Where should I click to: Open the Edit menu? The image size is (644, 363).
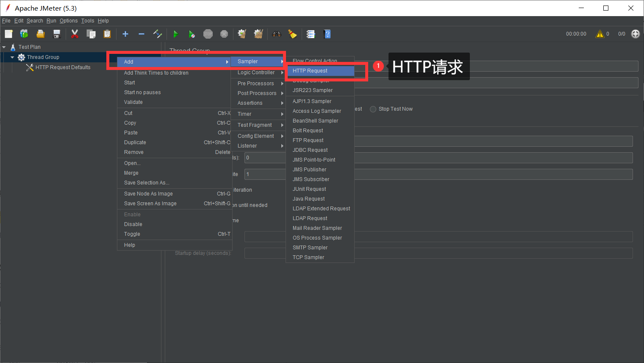point(19,21)
